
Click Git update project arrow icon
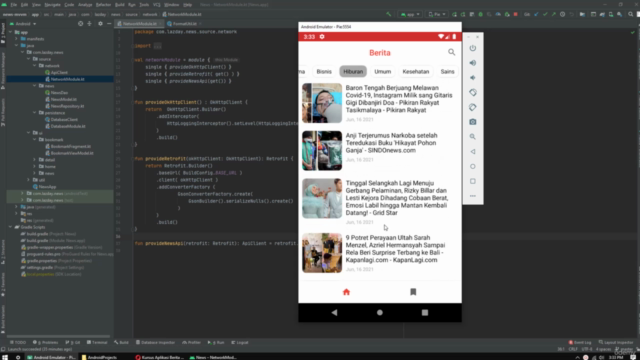(x=536, y=14)
